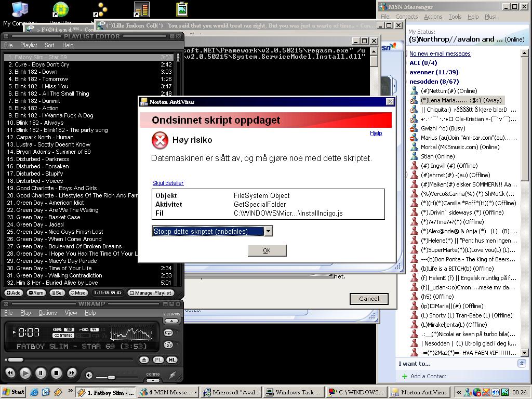Toggle the Winamp PL playlist editor button
Screen dimensions: 532x399
pyautogui.click(x=158, y=360)
